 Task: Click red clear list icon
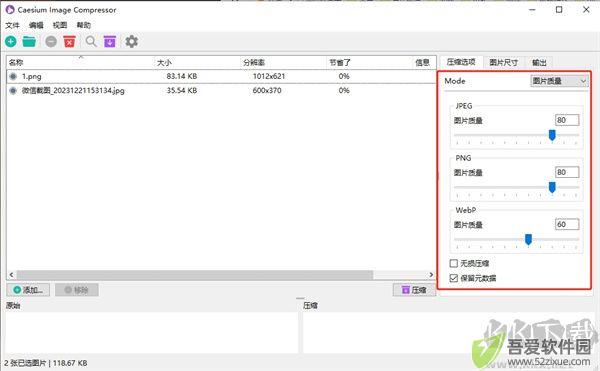[69, 41]
